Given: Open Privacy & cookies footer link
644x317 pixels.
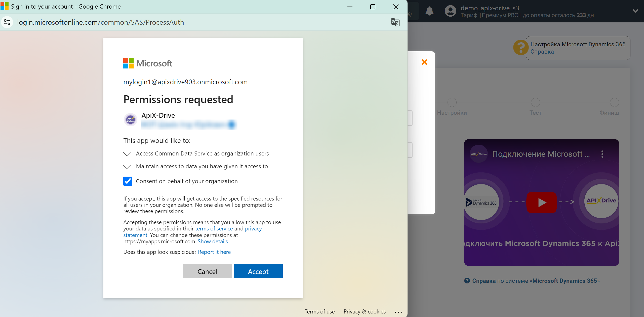Looking at the screenshot, I should pos(365,311).
